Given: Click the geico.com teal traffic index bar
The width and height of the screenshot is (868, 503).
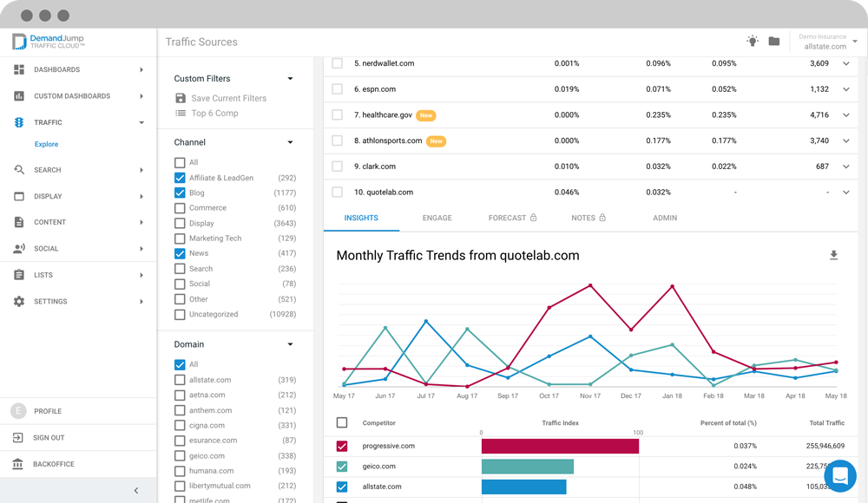Looking at the screenshot, I should click(528, 467).
